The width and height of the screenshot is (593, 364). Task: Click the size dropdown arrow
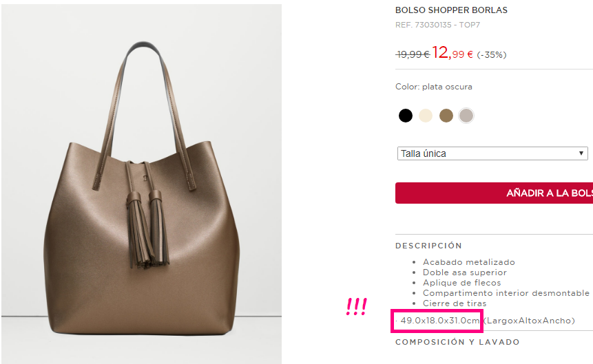click(581, 153)
